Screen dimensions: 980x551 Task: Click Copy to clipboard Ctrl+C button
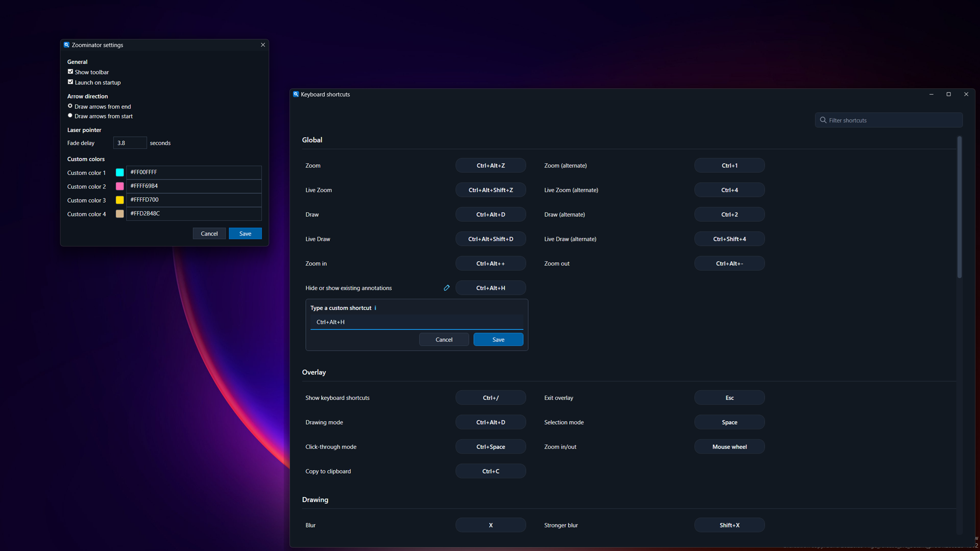490,471
